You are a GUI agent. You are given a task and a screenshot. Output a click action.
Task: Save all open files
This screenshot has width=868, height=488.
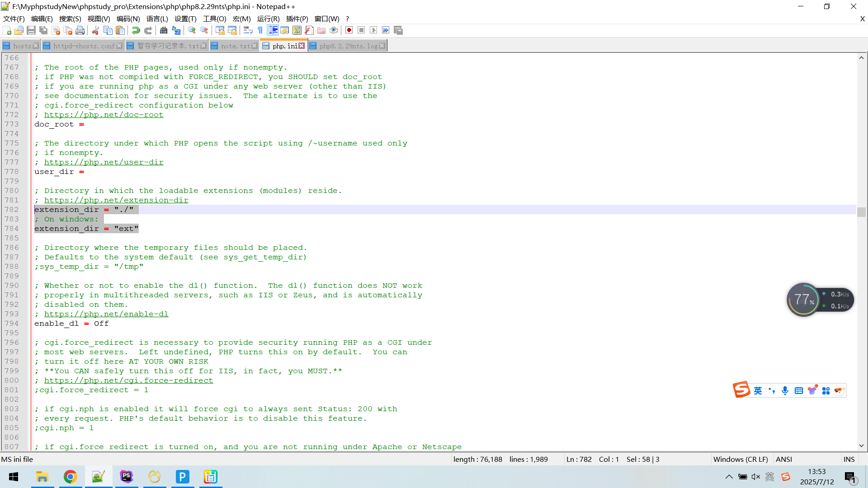[x=43, y=30]
